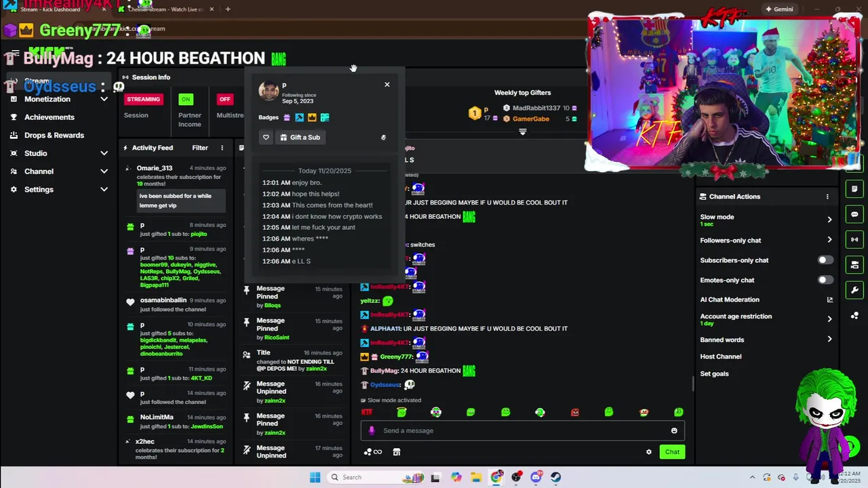
Task: Toggle Partner Income ON badge
Action: pyautogui.click(x=186, y=100)
